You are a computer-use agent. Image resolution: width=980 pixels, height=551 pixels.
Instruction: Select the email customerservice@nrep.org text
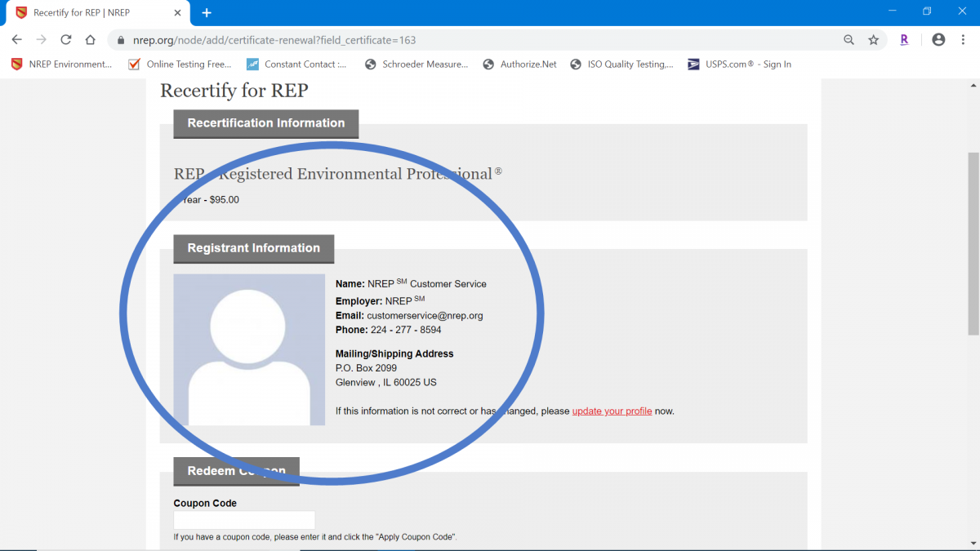click(x=425, y=316)
